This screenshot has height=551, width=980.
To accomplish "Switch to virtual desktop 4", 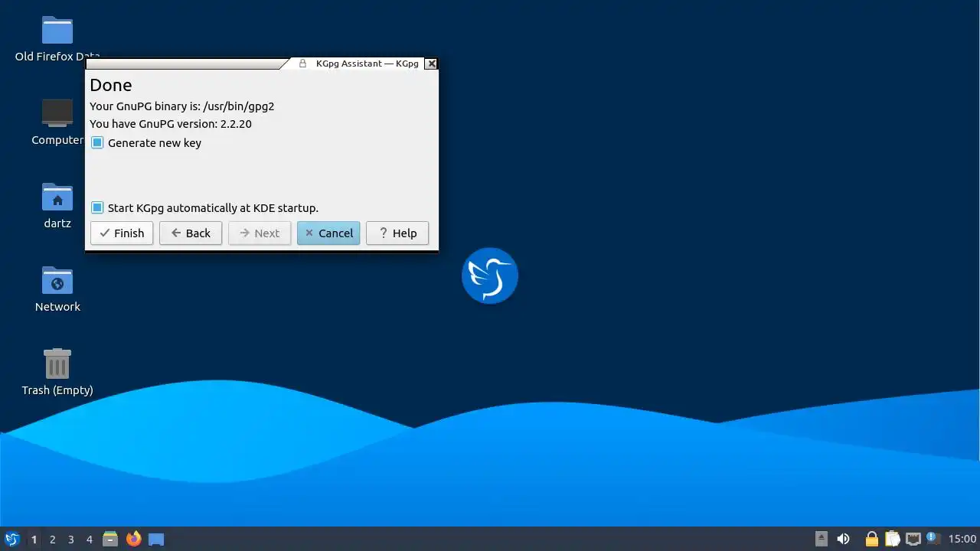I will pyautogui.click(x=89, y=540).
